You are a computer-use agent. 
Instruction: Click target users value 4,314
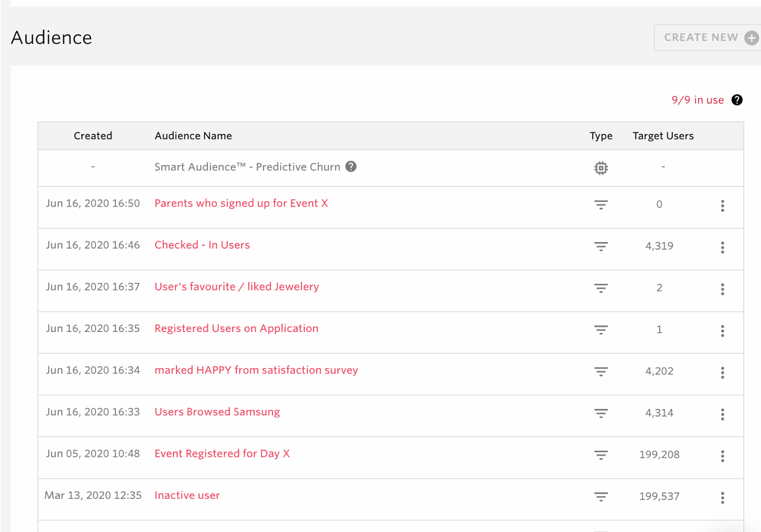pyautogui.click(x=659, y=413)
